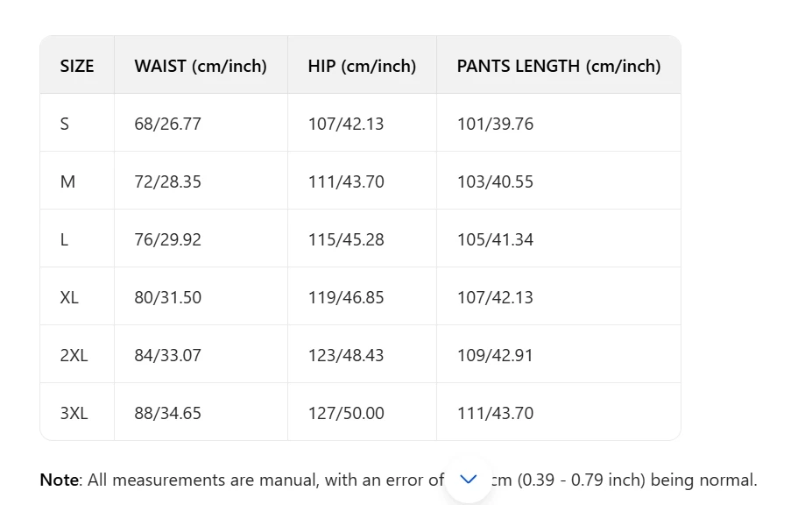Select the L size row label

64,239
